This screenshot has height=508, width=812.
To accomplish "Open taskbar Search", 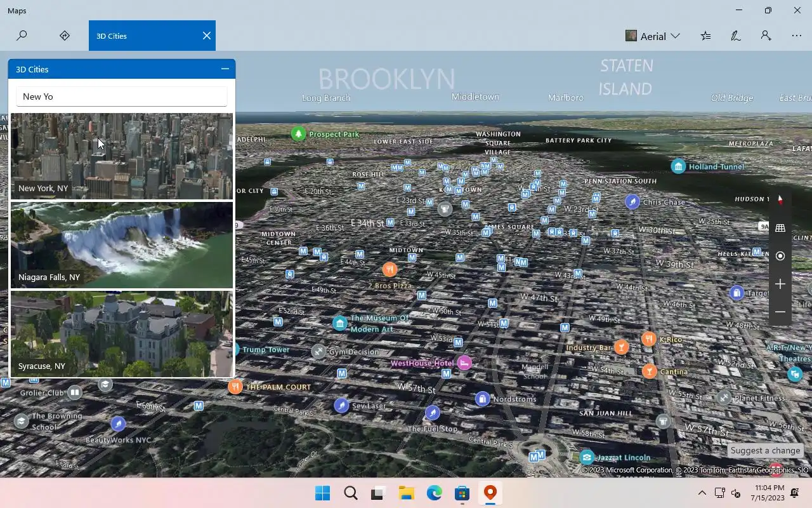I will pyautogui.click(x=350, y=493).
